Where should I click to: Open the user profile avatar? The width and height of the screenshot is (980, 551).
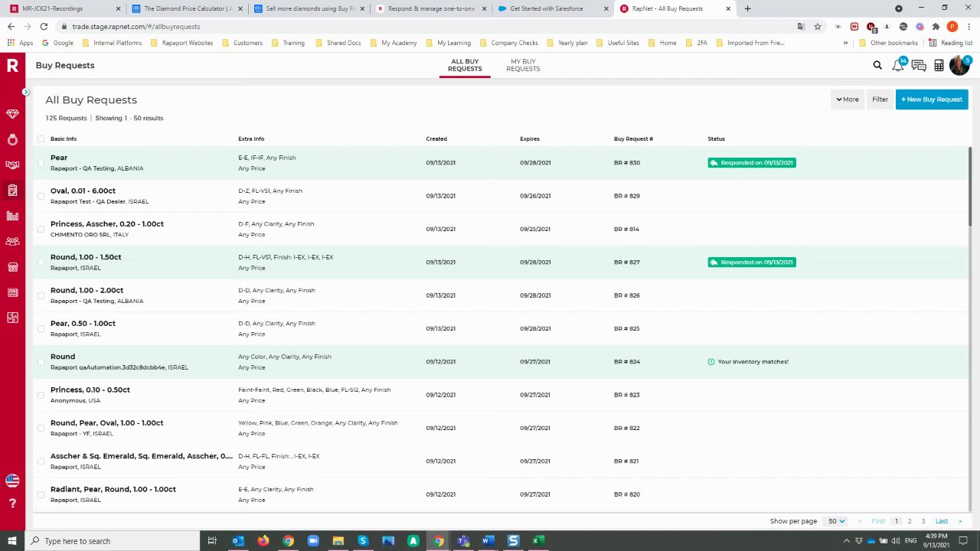959,65
